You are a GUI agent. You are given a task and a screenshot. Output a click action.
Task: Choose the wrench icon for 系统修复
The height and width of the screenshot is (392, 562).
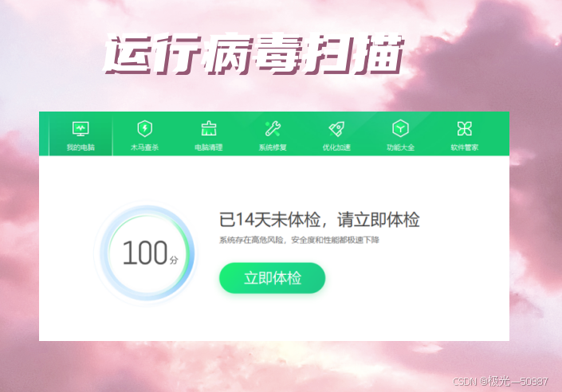pos(273,128)
